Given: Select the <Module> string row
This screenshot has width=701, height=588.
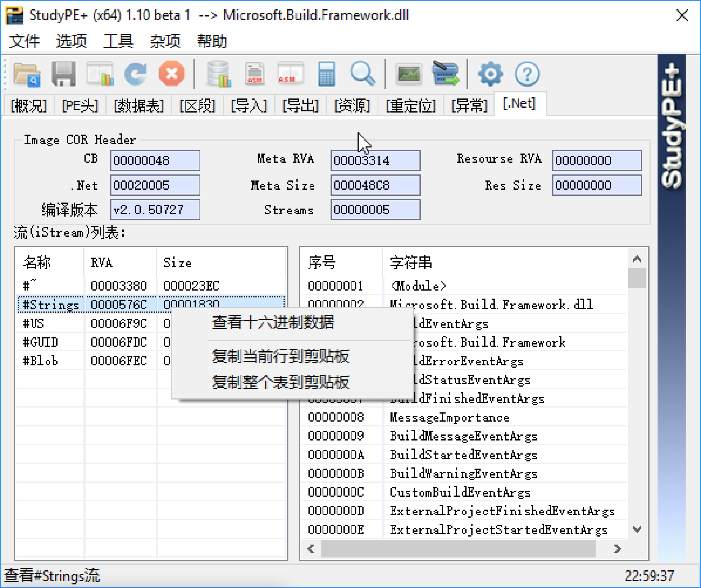Looking at the screenshot, I should pos(464,286).
